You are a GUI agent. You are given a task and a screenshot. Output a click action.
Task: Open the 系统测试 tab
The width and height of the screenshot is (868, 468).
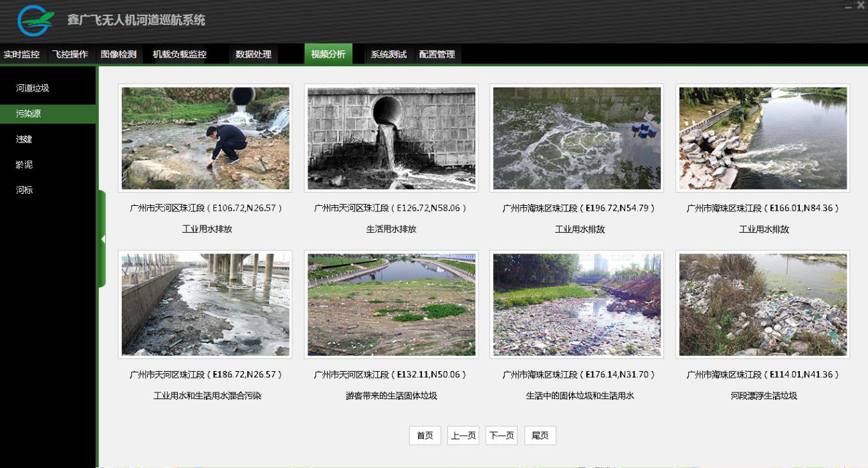coord(389,55)
